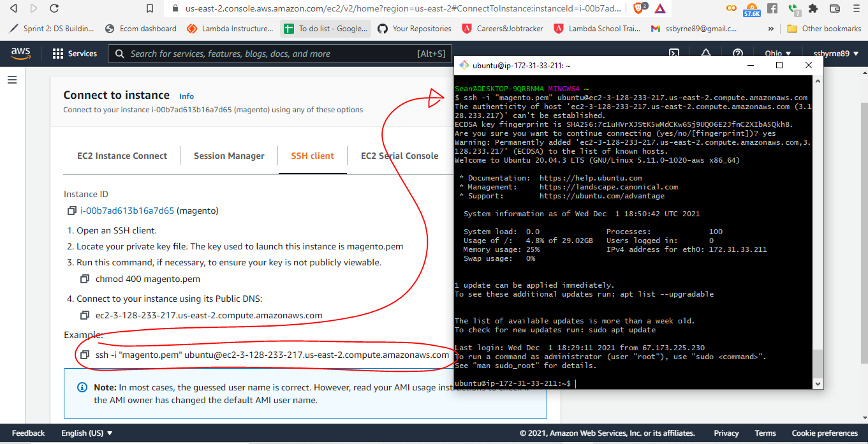Viewport: 868px width, 444px height.
Task: Open the Ohio region dropdown
Action: (778, 54)
